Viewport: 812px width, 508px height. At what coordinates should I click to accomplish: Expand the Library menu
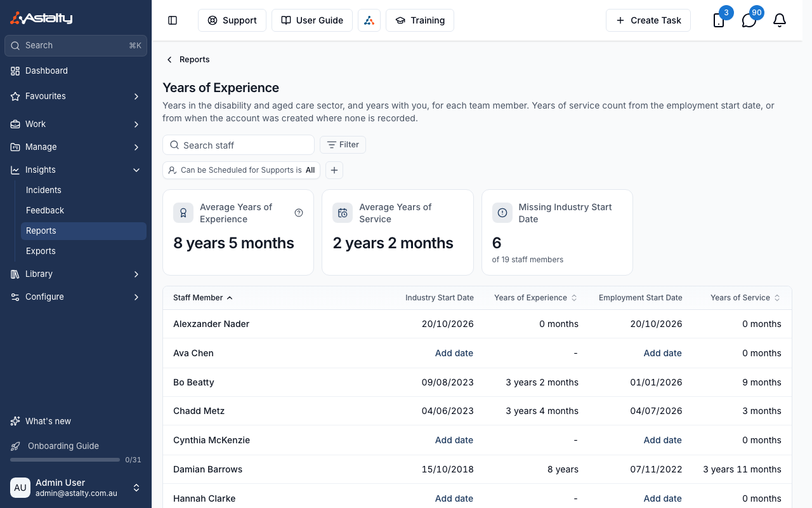(x=76, y=274)
